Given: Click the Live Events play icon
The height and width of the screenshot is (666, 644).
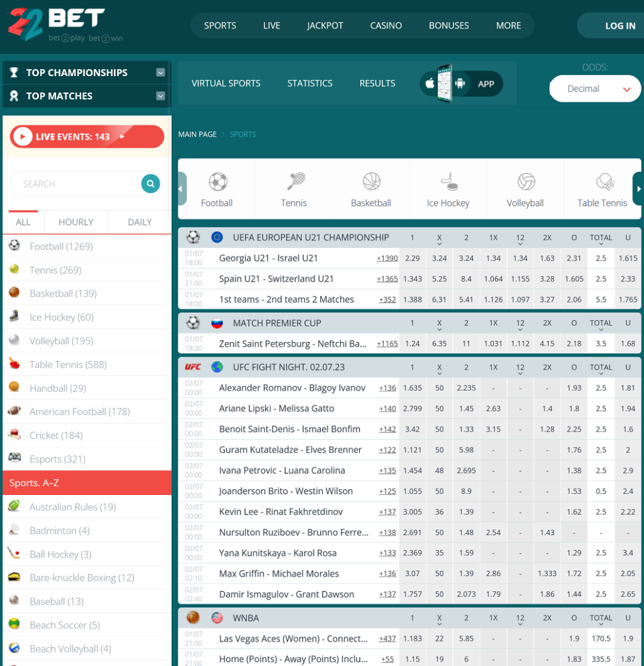Looking at the screenshot, I should click(23, 137).
